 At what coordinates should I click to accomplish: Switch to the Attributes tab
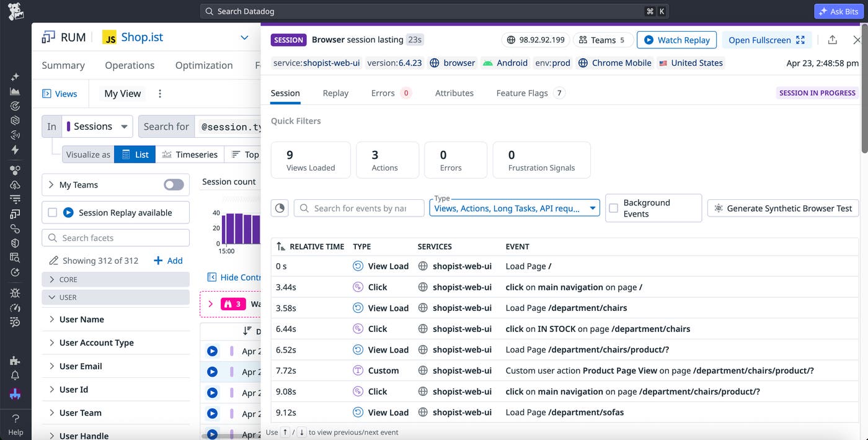[454, 93]
